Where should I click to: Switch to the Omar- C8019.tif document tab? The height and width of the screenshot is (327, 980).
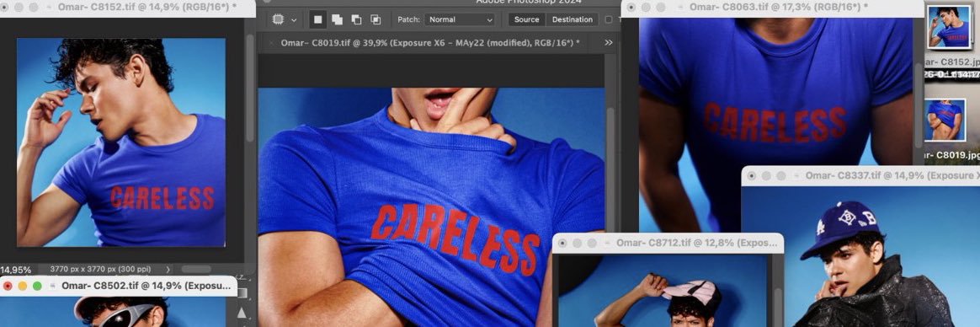coord(430,42)
